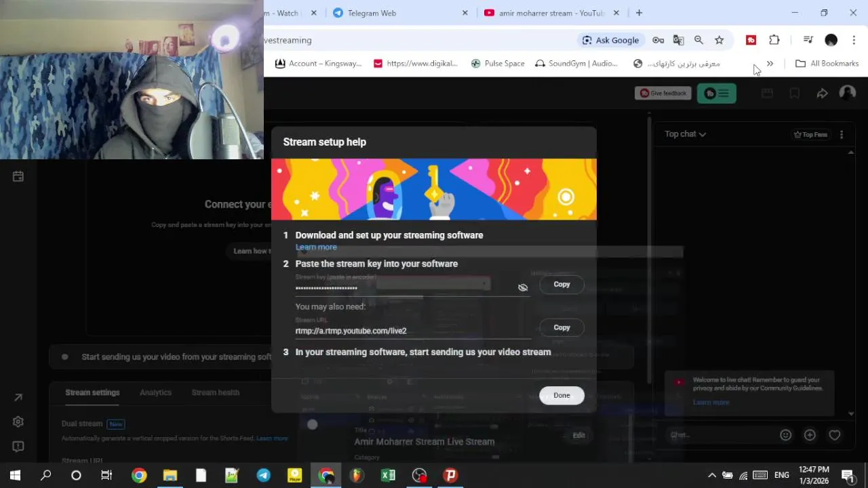The height and width of the screenshot is (488, 868).
Task: Click the red extension icon in toolbar
Action: pyautogui.click(x=751, y=40)
